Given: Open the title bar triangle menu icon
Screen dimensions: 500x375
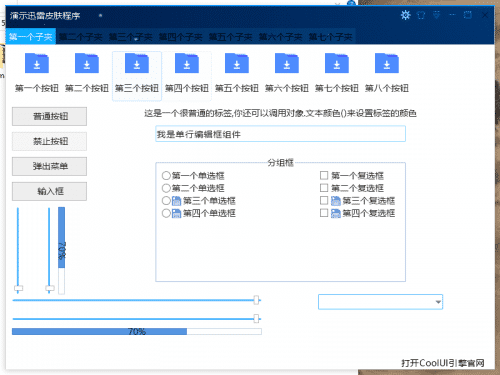Looking at the screenshot, I should (436, 15).
